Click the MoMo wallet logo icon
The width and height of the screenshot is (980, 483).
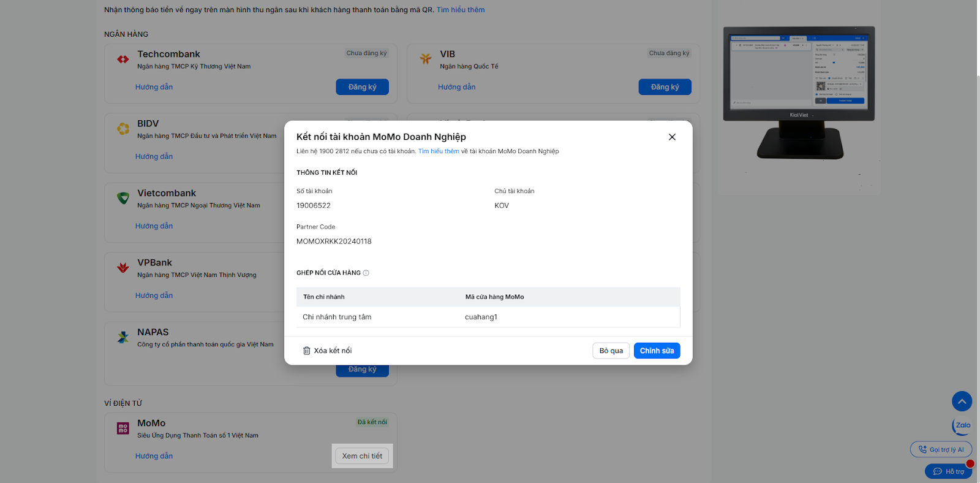pyautogui.click(x=123, y=428)
